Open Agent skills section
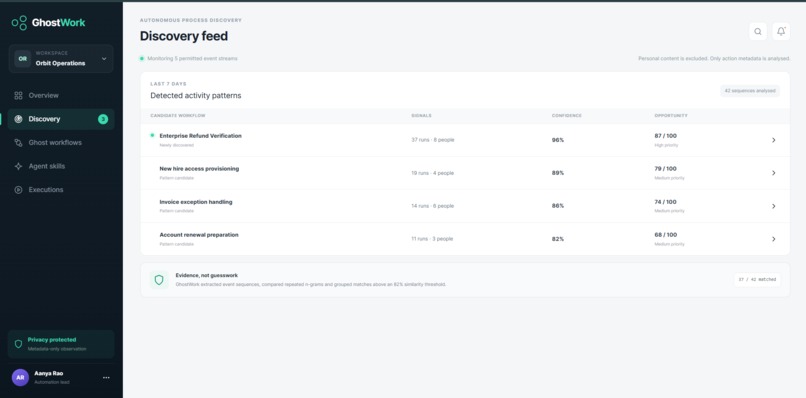806x398 pixels. 61,166
